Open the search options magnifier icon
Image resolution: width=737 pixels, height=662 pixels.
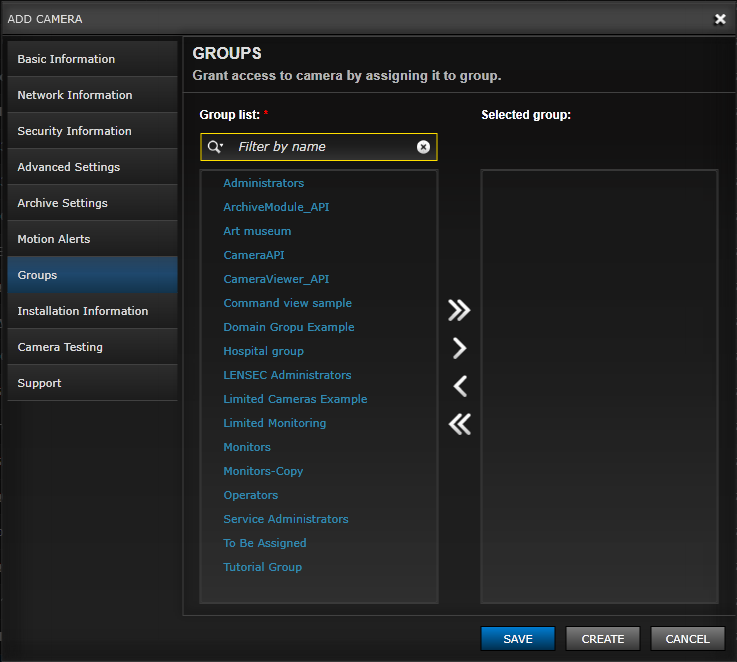pos(215,147)
